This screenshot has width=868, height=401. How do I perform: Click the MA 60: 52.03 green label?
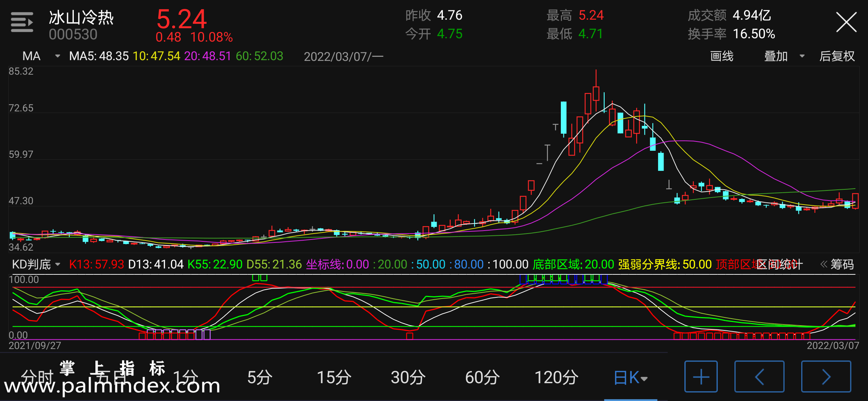259,56
